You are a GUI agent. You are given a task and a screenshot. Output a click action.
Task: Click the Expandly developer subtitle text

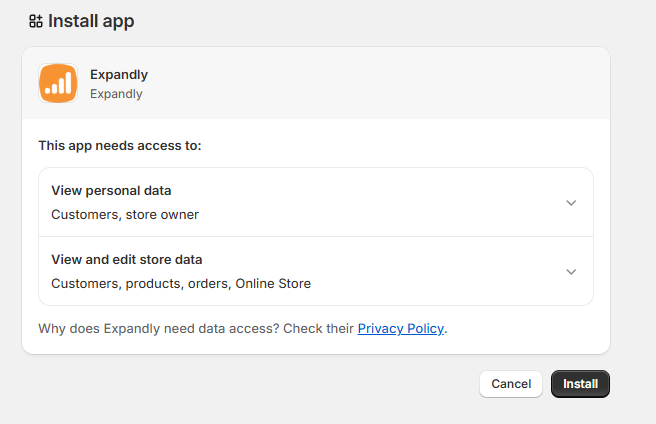pyautogui.click(x=116, y=94)
